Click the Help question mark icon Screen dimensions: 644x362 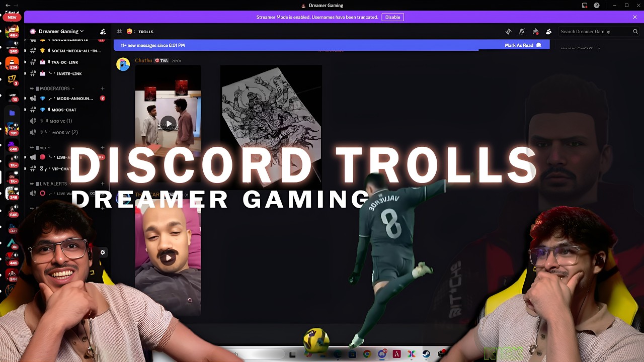pyautogui.click(x=597, y=6)
